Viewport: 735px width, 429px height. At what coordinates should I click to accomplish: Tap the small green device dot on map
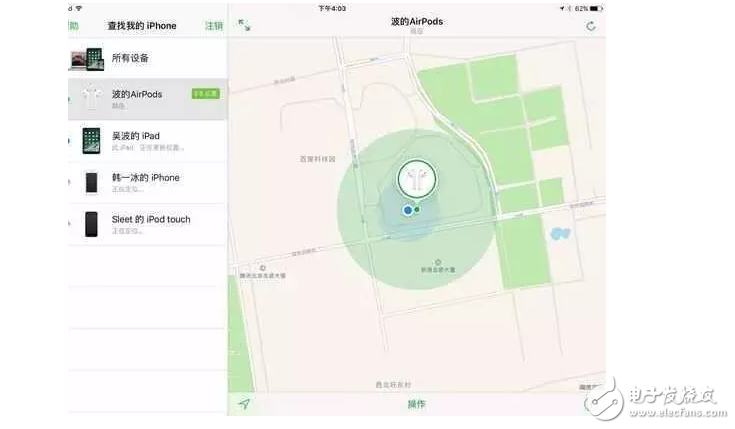click(417, 210)
